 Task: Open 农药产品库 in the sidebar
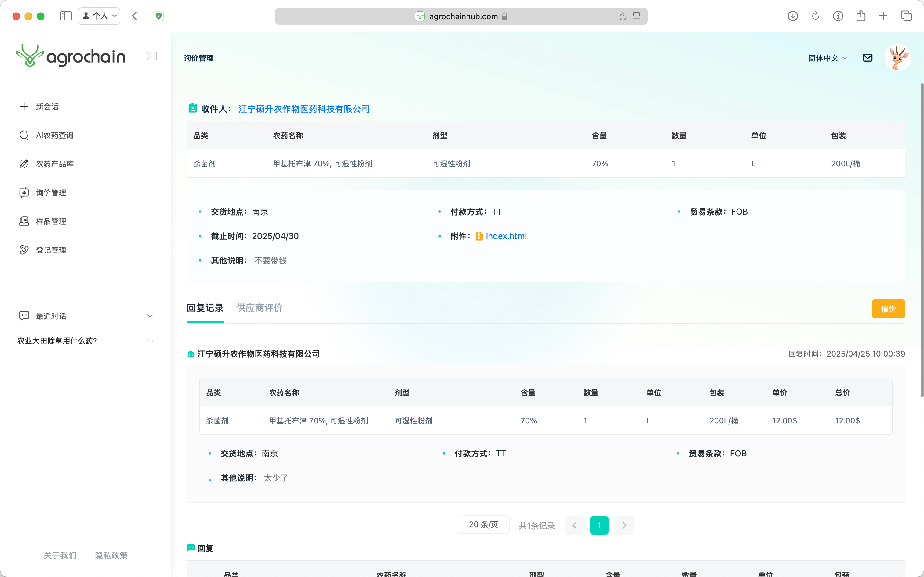pyautogui.click(x=55, y=164)
